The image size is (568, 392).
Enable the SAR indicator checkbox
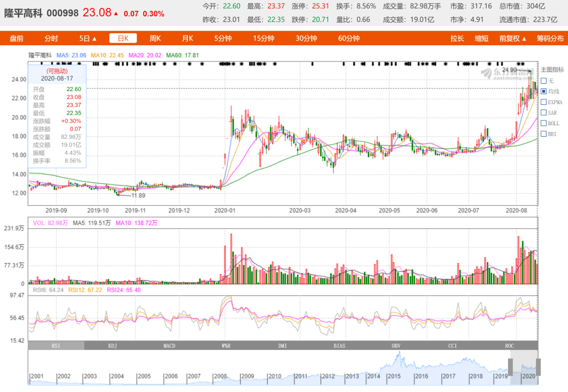tap(544, 113)
